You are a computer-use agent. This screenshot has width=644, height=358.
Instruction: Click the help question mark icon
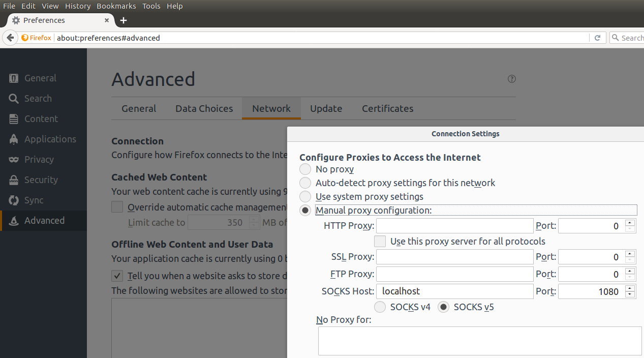click(512, 79)
